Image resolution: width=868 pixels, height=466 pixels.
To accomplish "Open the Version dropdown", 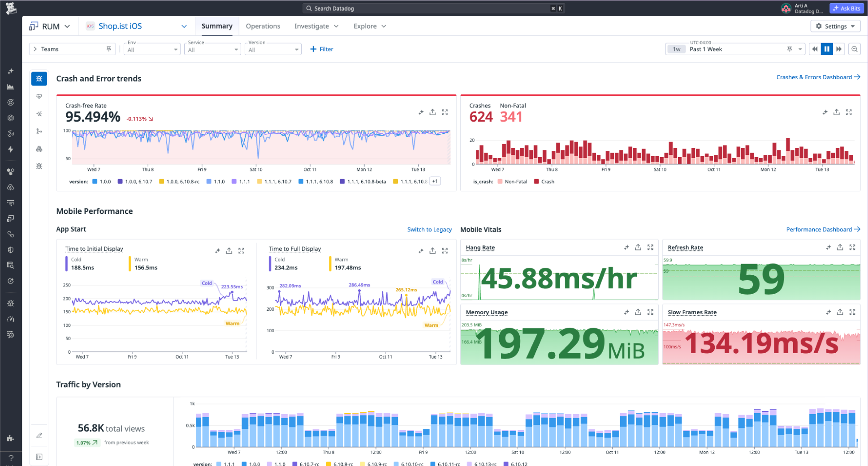I will click(x=273, y=49).
